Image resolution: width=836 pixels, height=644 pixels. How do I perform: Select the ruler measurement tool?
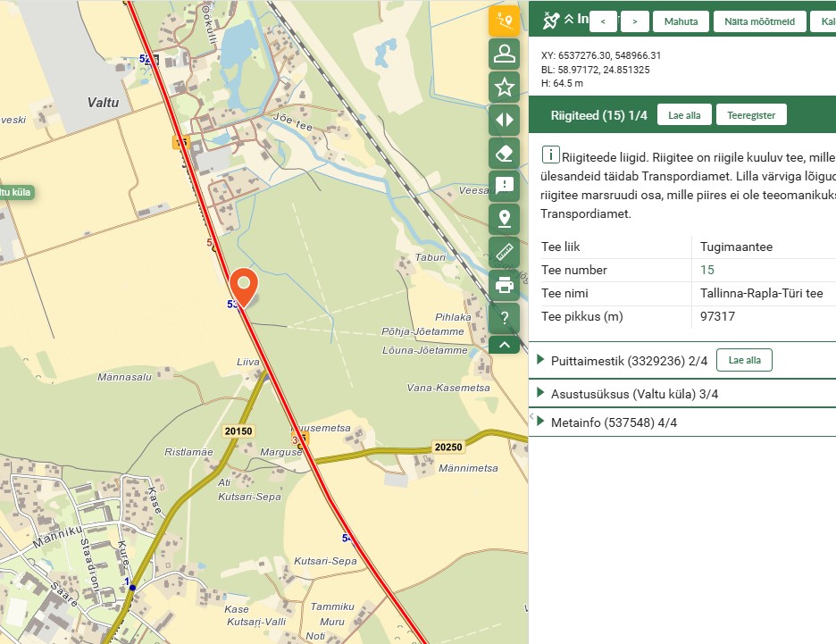tap(504, 252)
